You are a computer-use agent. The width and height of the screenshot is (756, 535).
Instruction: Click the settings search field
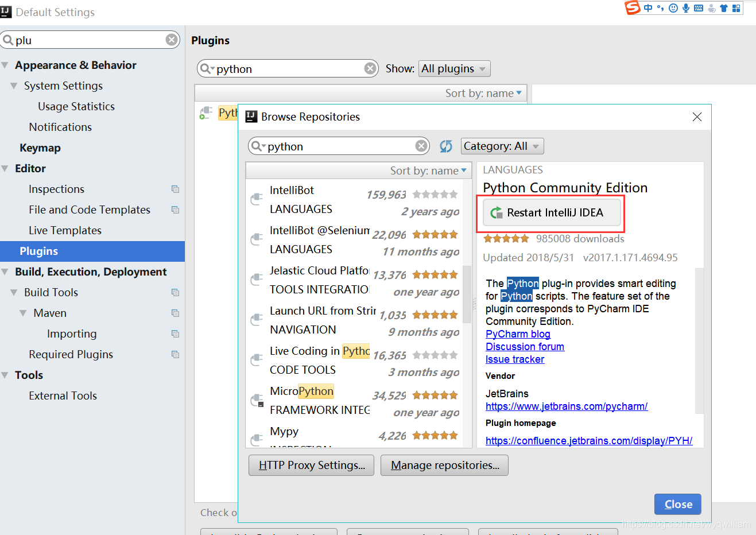[90, 40]
